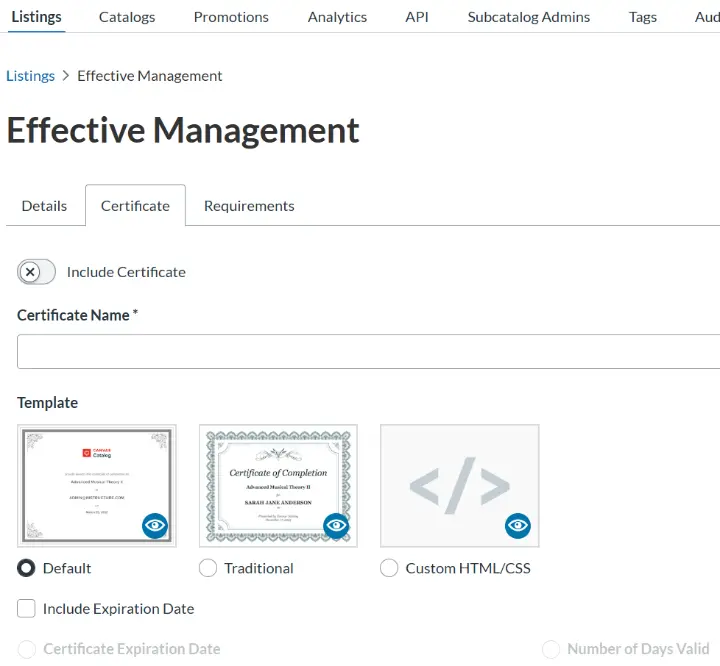Image resolution: width=720 pixels, height=666 pixels.
Task: Switch to the Details tab
Action: [x=44, y=206]
